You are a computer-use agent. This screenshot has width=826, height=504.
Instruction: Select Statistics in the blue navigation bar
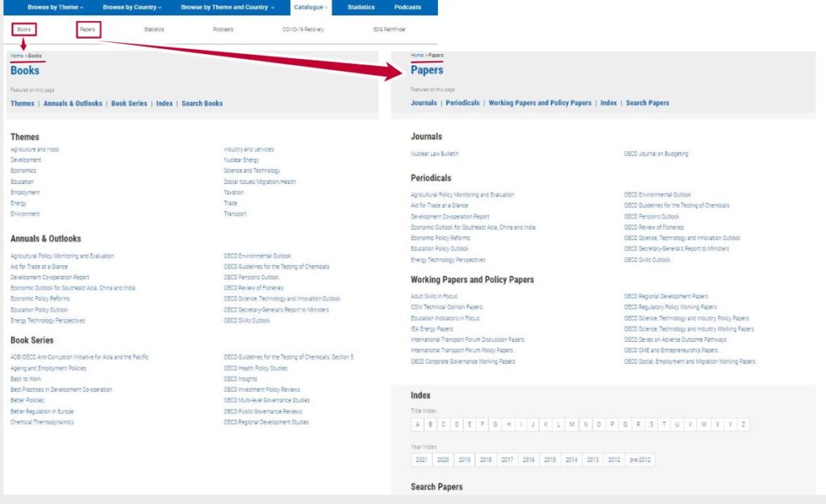point(361,7)
